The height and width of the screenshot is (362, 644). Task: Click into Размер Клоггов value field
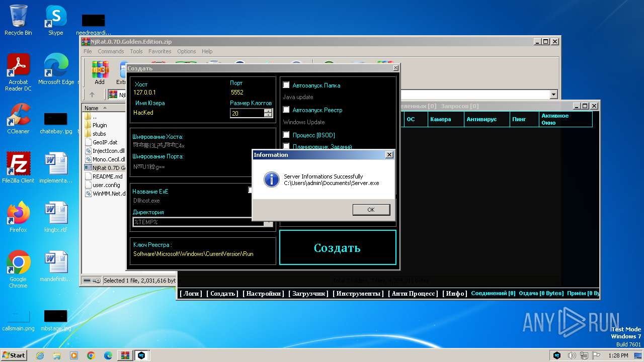coord(247,113)
